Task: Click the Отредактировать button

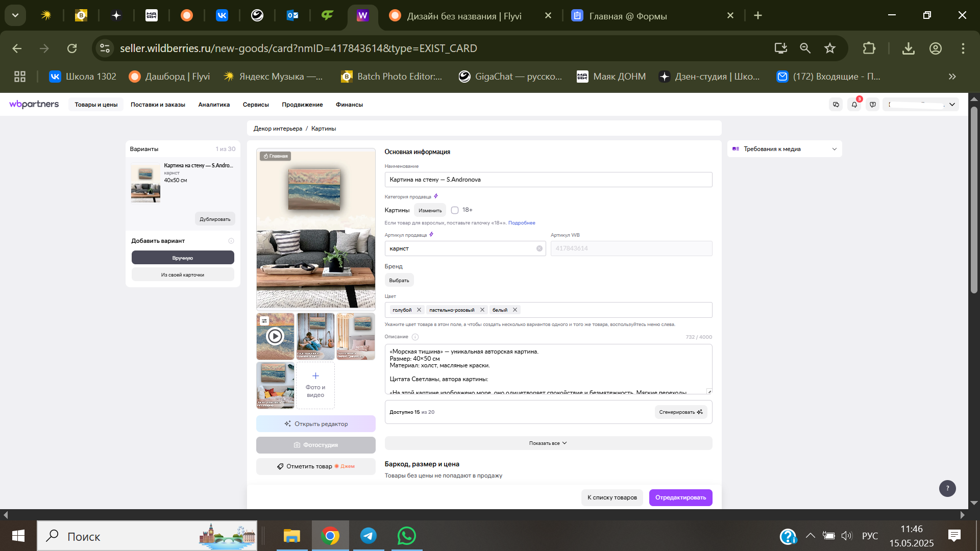Action: (x=680, y=497)
